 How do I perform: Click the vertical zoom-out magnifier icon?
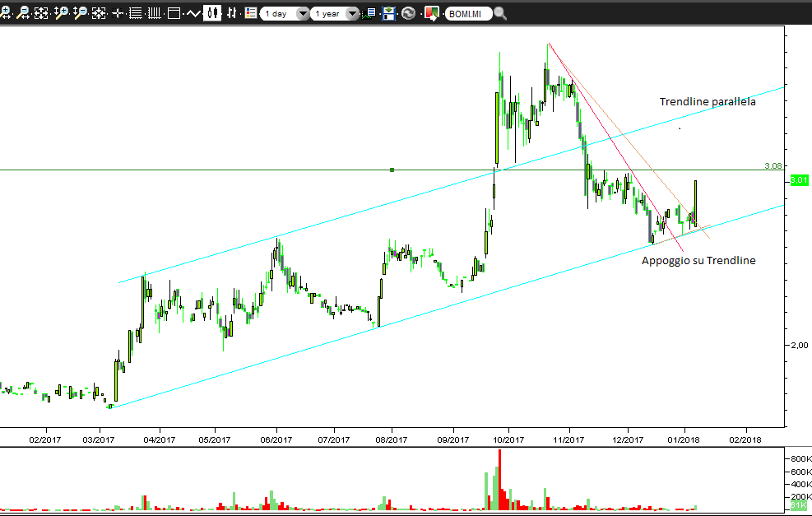pyautogui.click(x=81, y=13)
